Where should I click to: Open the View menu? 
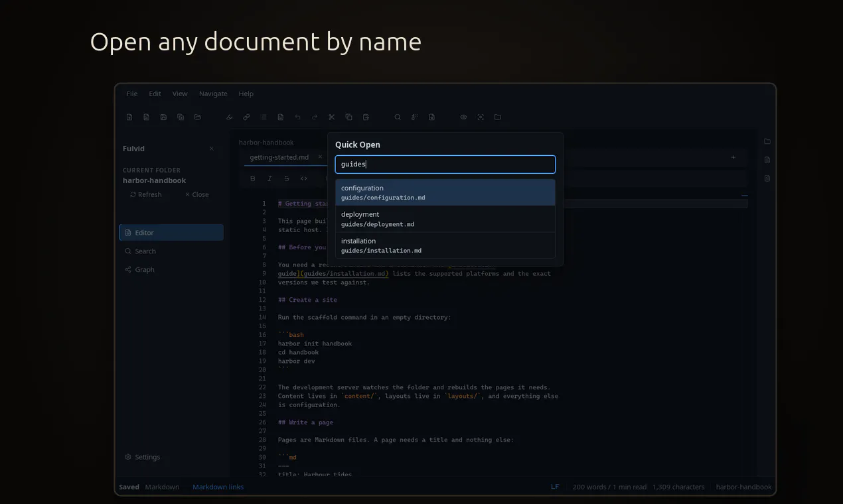(180, 94)
